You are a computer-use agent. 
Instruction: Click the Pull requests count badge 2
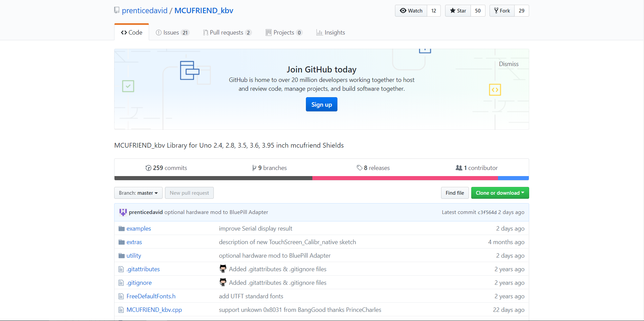tap(248, 33)
